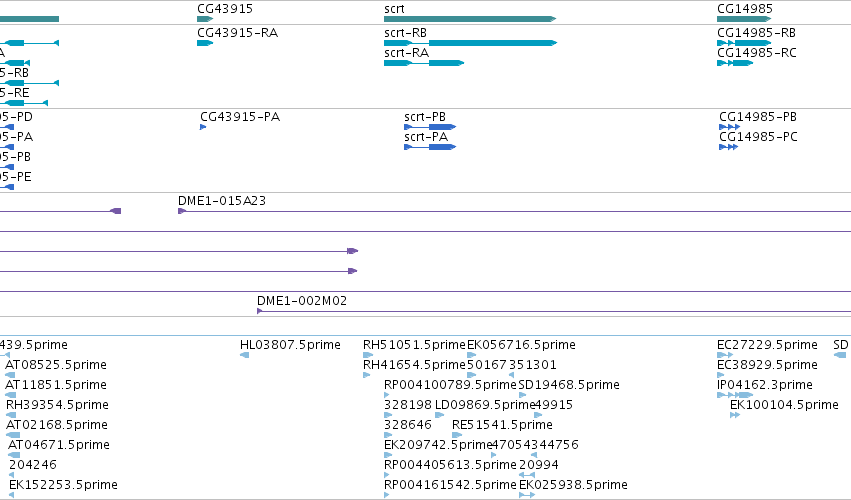Open the RH51051.5prime EST label
851x500 pixels.
(x=414, y=345)
